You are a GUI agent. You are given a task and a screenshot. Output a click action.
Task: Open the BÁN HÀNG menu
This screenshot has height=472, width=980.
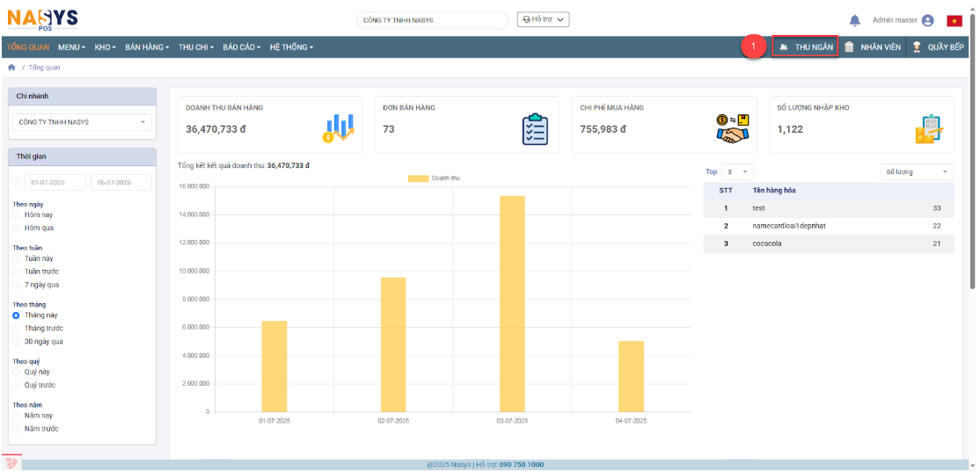pos(147,47)
